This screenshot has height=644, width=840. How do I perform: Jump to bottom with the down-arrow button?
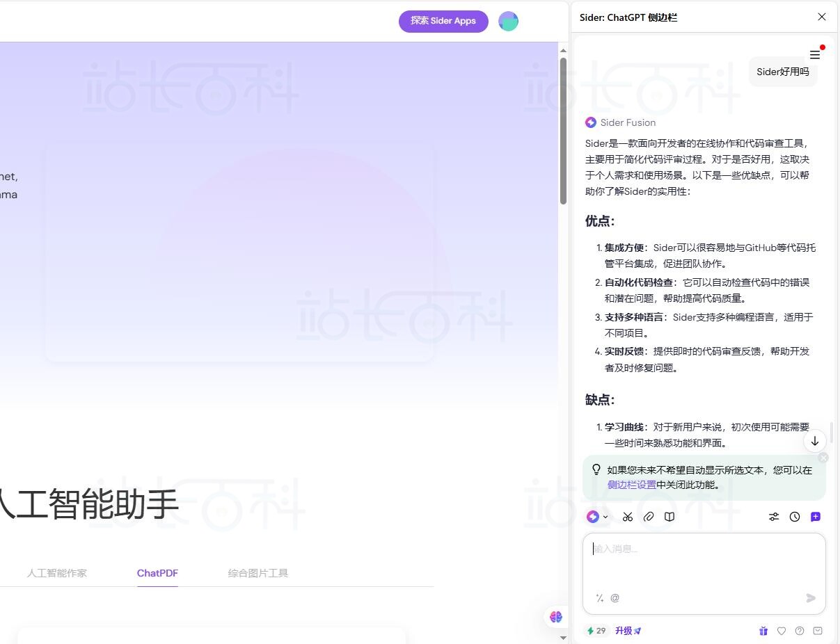pyautogui.click(x=815, y=441)
